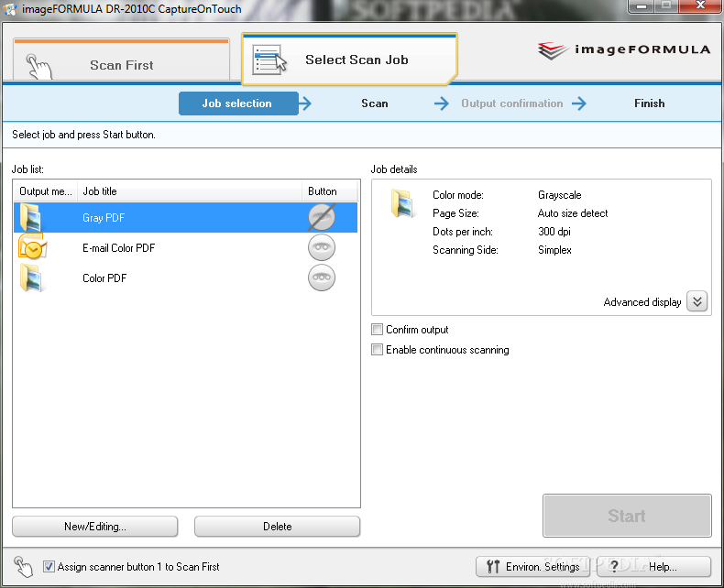Enable the Confirm output checkbox
The height and width of the screenshot is (588, 724).
(x=378, y=330)
